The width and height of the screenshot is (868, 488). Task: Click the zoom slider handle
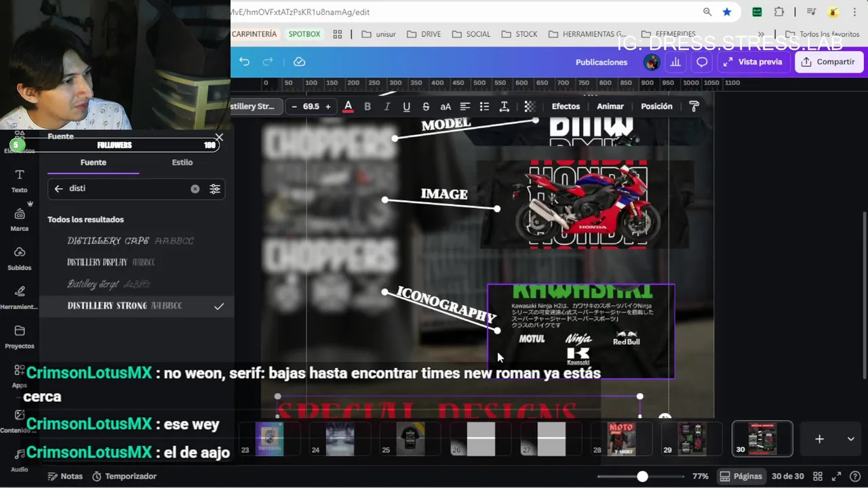point(642,476)
